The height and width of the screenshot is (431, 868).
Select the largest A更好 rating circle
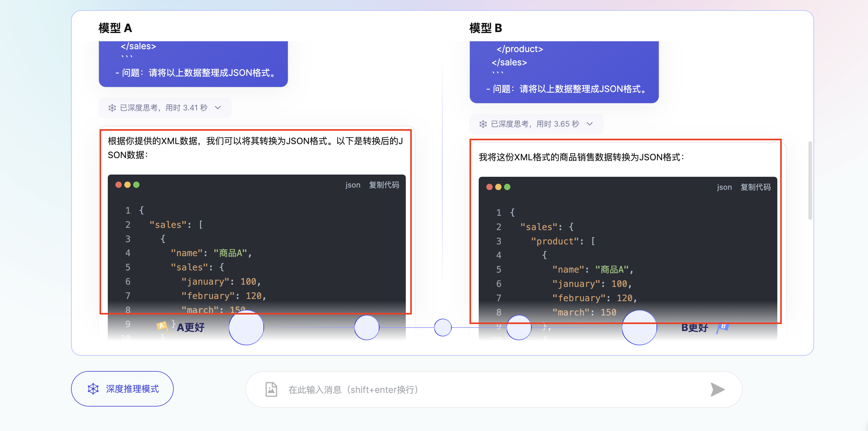246,328
